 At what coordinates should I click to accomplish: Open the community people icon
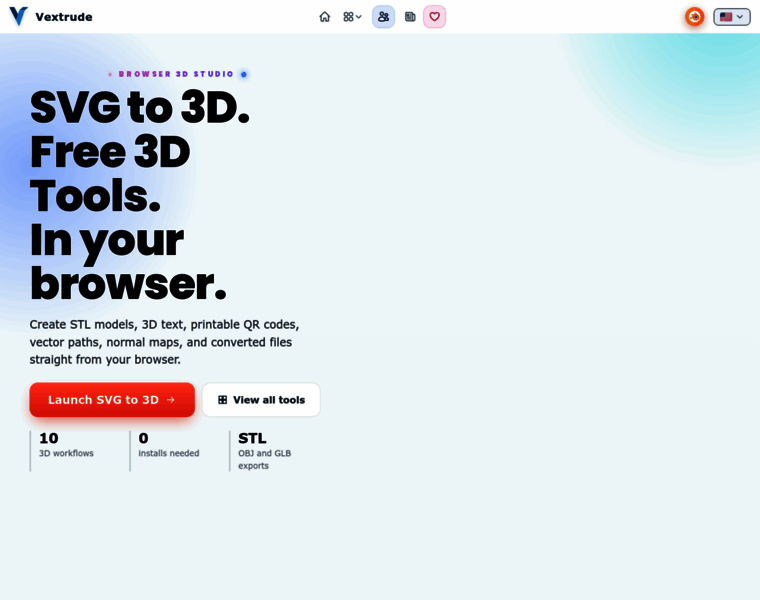click(x=383, y=17)
